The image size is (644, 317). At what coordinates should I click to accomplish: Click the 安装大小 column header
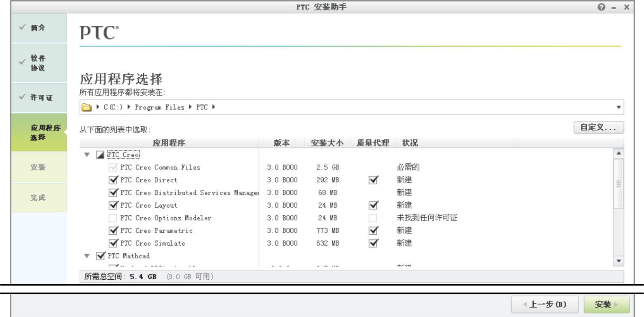(x=327, y=143)
